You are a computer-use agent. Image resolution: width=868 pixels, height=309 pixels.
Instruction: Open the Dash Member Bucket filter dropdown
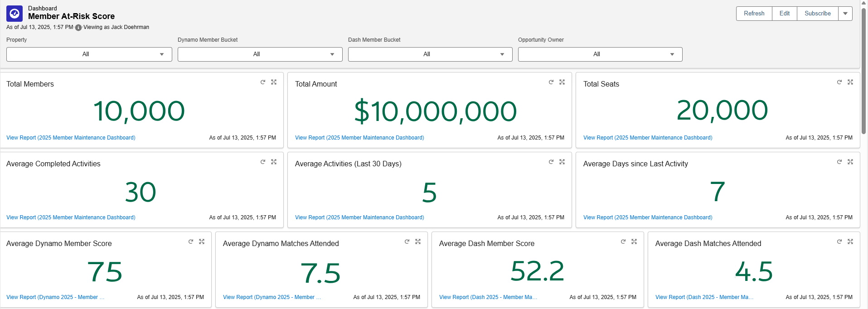[430, 54]
